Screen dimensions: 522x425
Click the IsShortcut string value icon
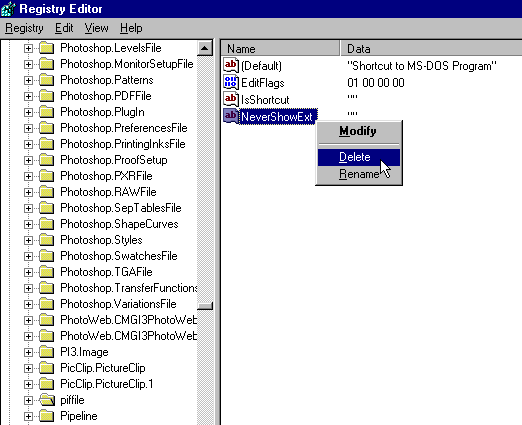[x=231, y=99]
